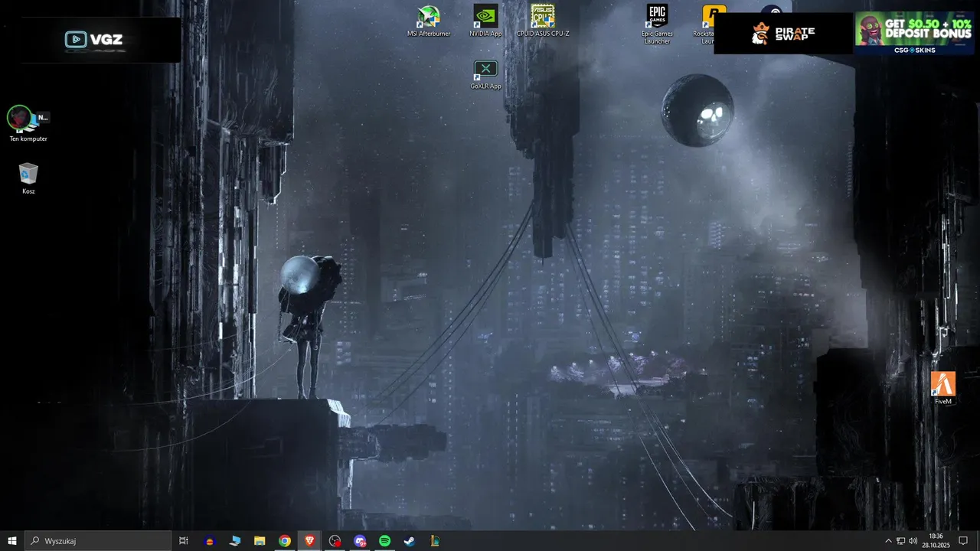
Task: Open League of Legends taskbar icon
Action: coord(435,541)
